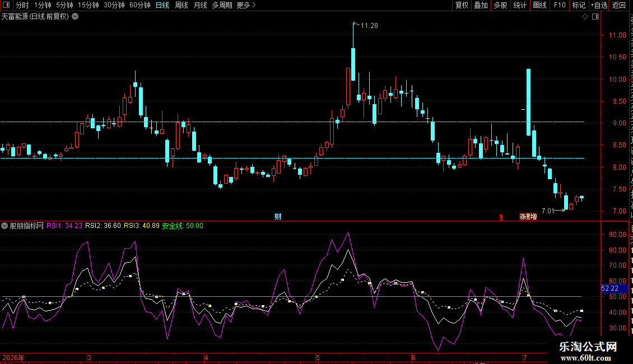This screenshot has height=364, width=633.
Task: Open the 标记 marking tool
Action: tap(579, 5)
